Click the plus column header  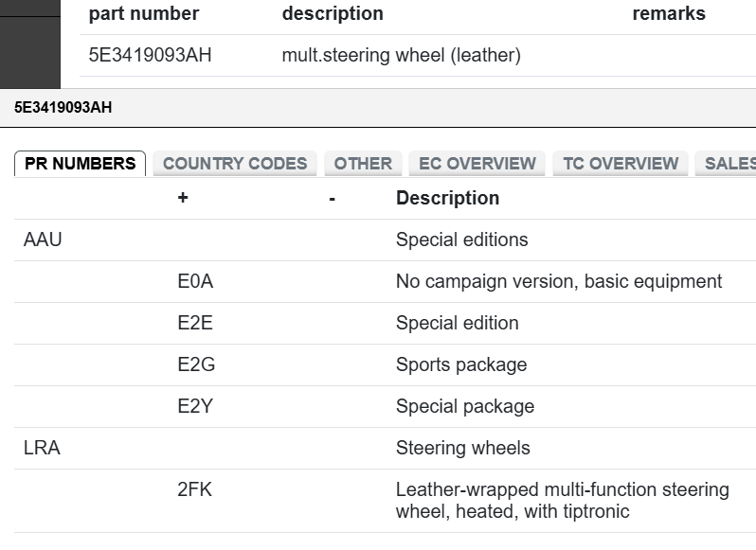182,198
